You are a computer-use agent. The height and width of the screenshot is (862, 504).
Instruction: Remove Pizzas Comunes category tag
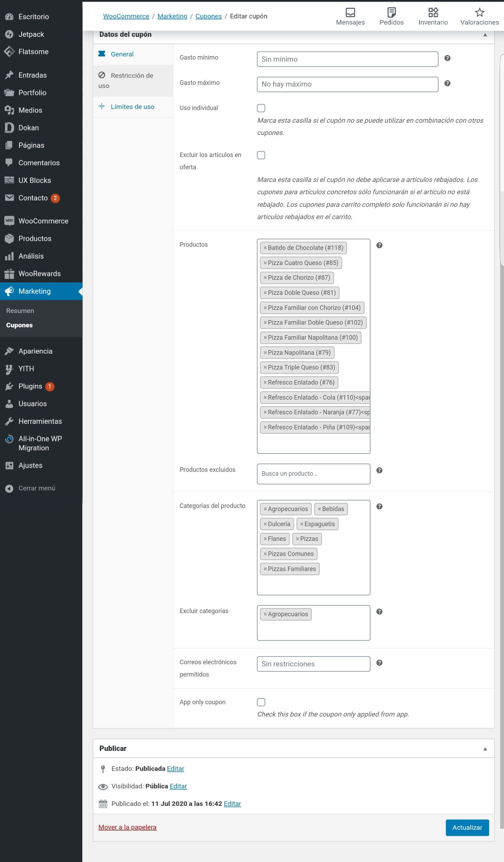coord(265,554)
